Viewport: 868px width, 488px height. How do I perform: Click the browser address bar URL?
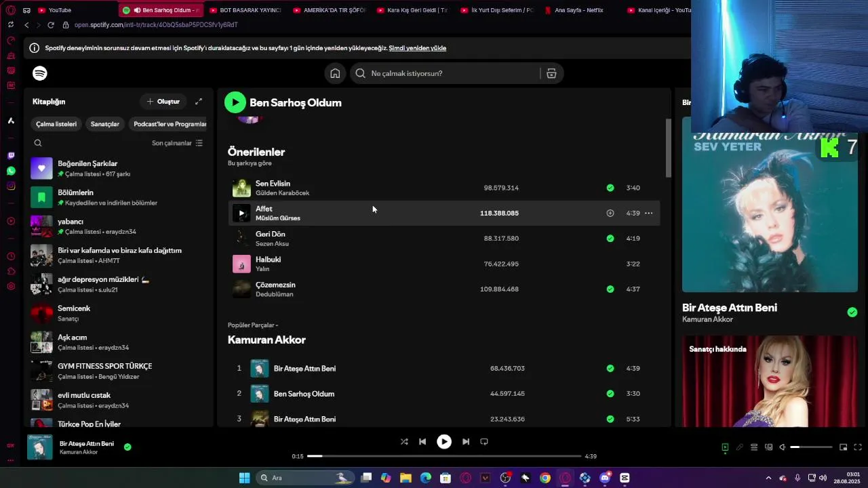coord(156,25)
